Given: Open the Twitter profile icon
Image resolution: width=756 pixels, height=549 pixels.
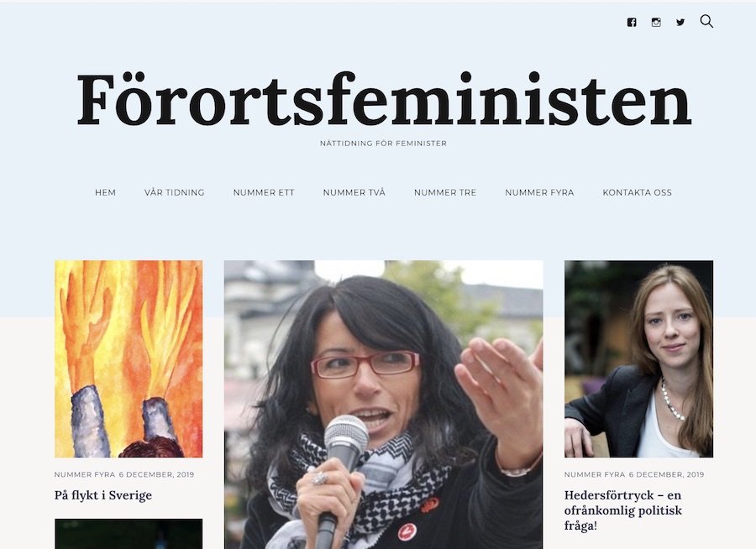Looking at the screenshot, I should (680, 22).
